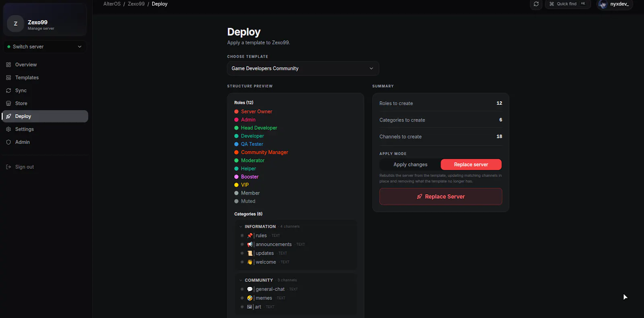Image resolution: width=644 pixels, height=318 pixels.
Task: Click the laughing emoji on memes channel
Action: 250,298
